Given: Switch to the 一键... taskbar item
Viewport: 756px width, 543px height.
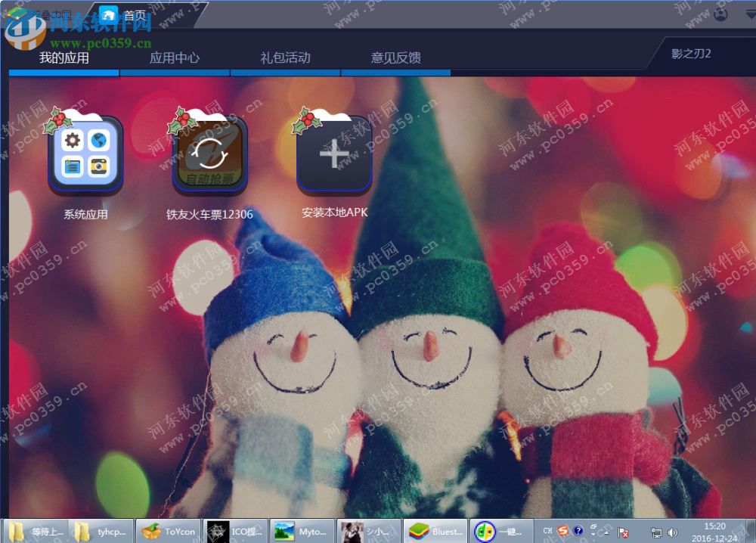Looking at the screenshot, I should [x=501, y=532].
